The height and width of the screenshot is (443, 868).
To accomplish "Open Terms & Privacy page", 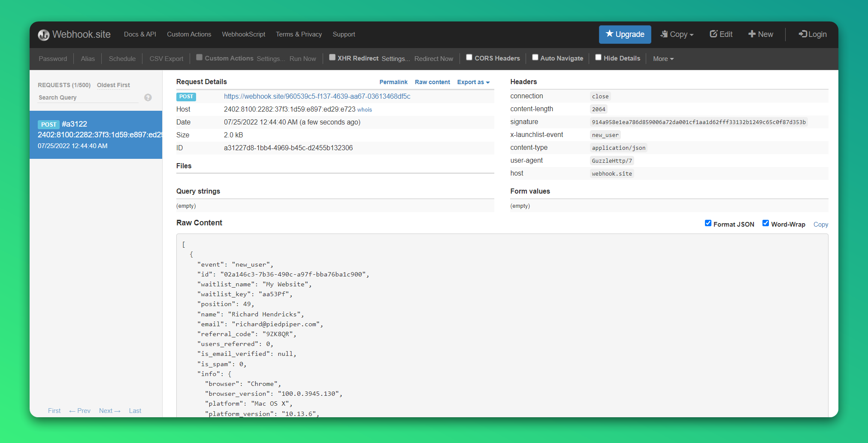I will [x=299, y=34].
